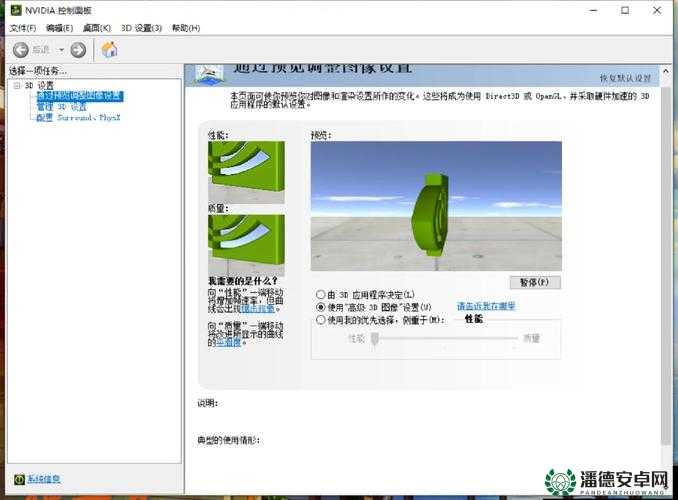Viewport: 678px width, 500px height.
Task: Click the link in the 质量 help text
Action: point(228,343)
